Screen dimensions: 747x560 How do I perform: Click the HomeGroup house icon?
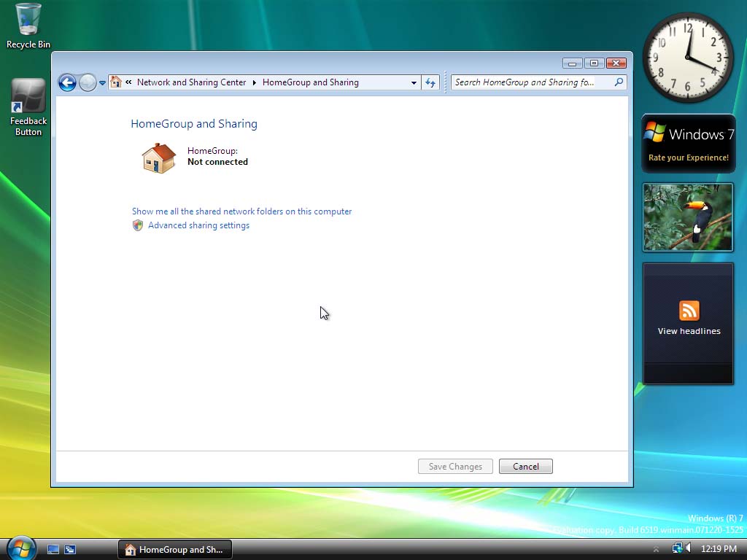click(x=159, y=158)
